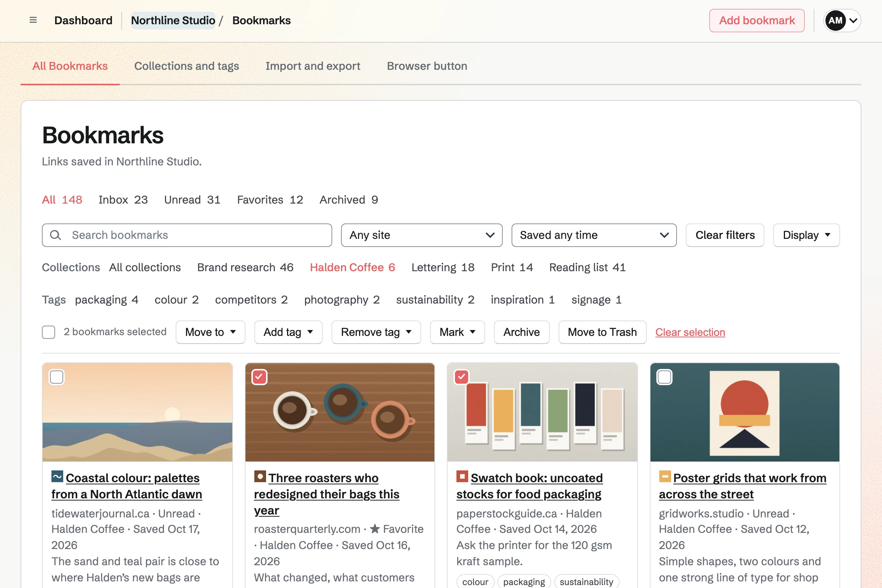The height and width of the screenshot is (588, 882).
Task: Archive the selected bookmarks
Action: (x=521, y=332)
